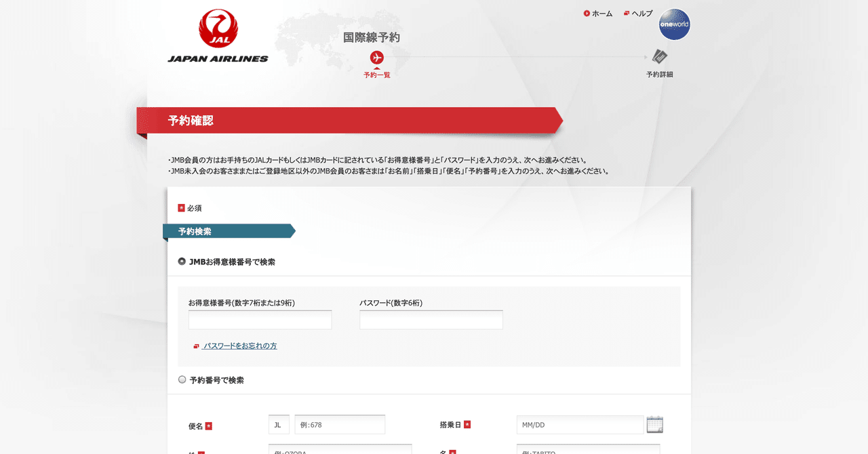Viewport: 868px width, 454px height.
Task: Click the airplane progress icon above 予約一覧
Action: tap(377, 59)
